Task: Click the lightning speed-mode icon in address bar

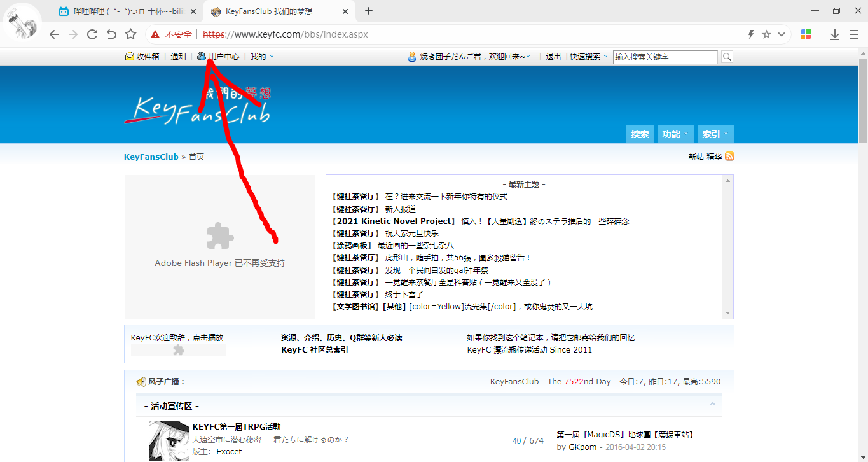Action: coord(750,34)
